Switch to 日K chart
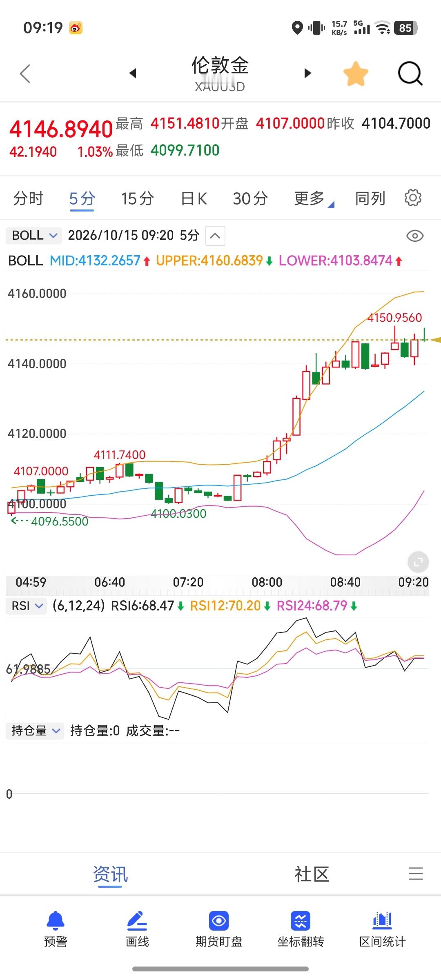Screen dimensions: 441x980 pyautogui.click(x=194, y=199)
